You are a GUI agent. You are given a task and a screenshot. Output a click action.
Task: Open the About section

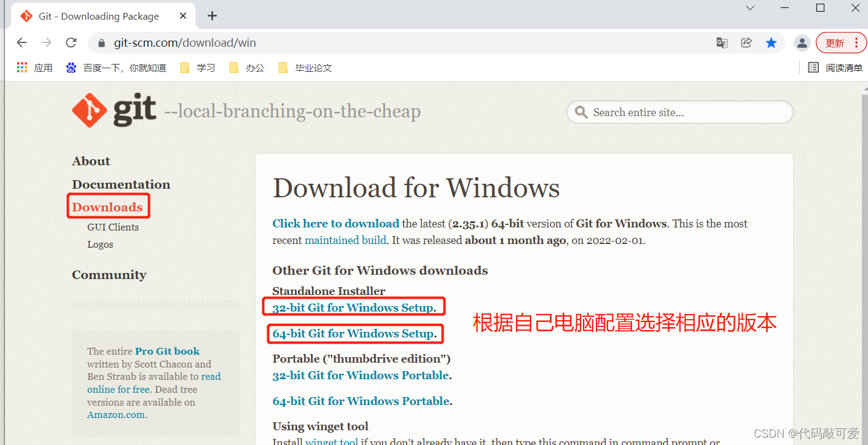pos(91,161)
